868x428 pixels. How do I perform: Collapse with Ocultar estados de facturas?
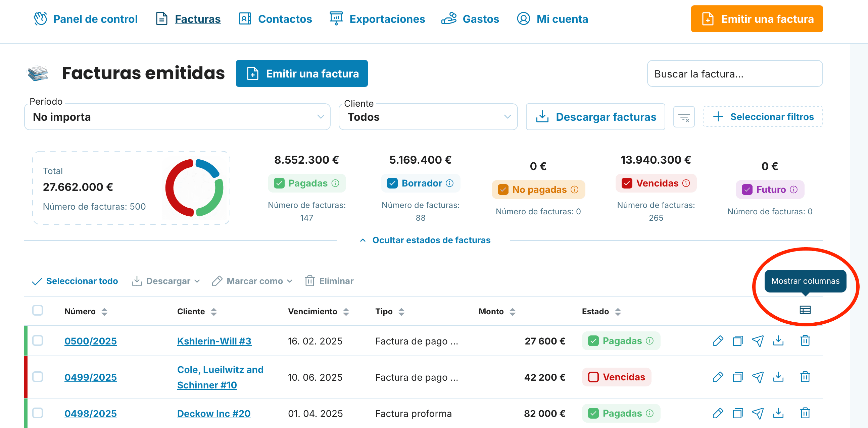tap(425, 240)
